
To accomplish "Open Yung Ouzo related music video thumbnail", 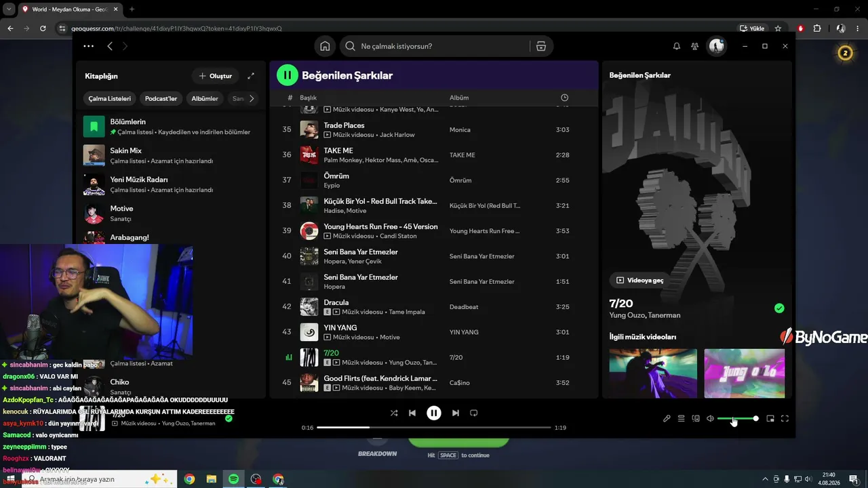I will [745, 373].
